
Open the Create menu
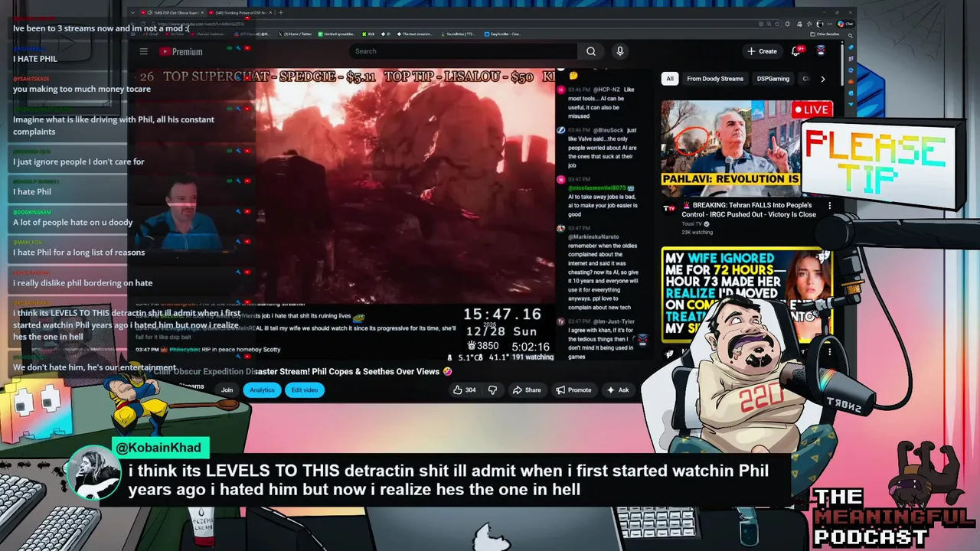point(762,51)
